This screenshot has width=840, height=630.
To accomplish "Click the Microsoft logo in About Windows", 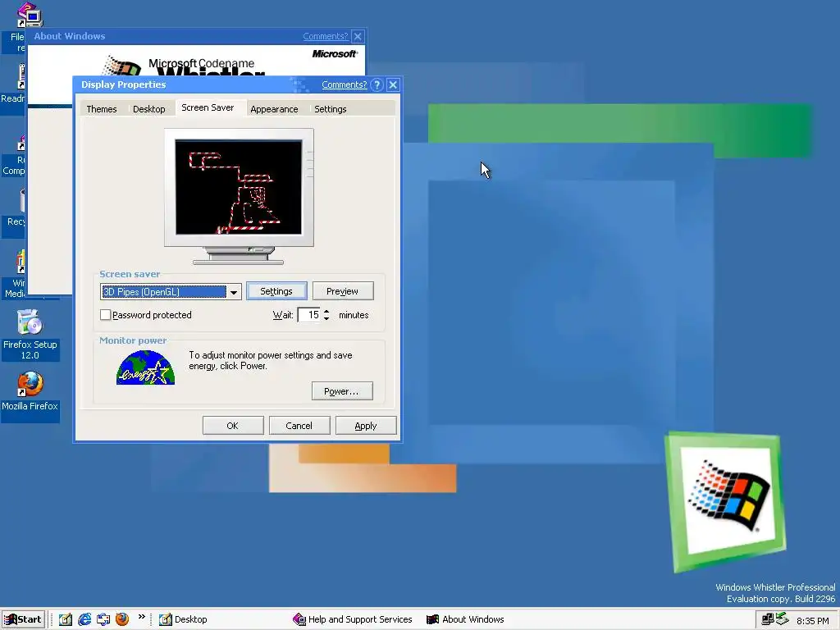I will point(335,53).
